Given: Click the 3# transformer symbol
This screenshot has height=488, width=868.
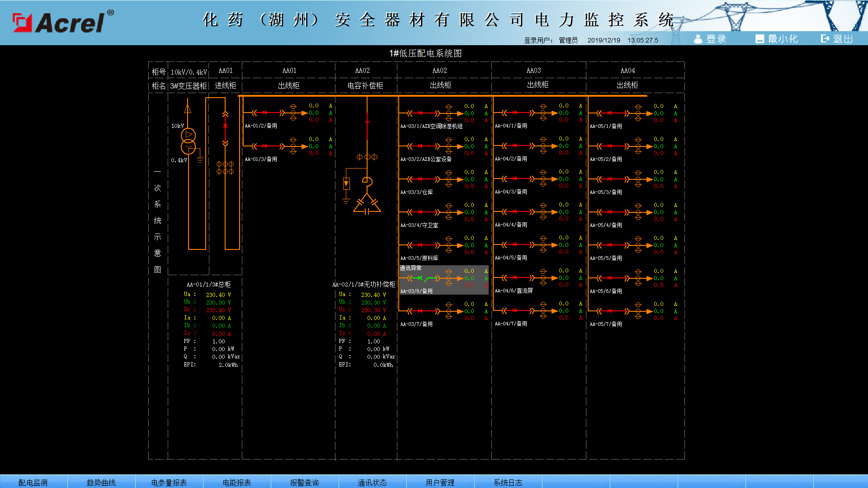Looking at the screenshot, I should coord(188,141).
